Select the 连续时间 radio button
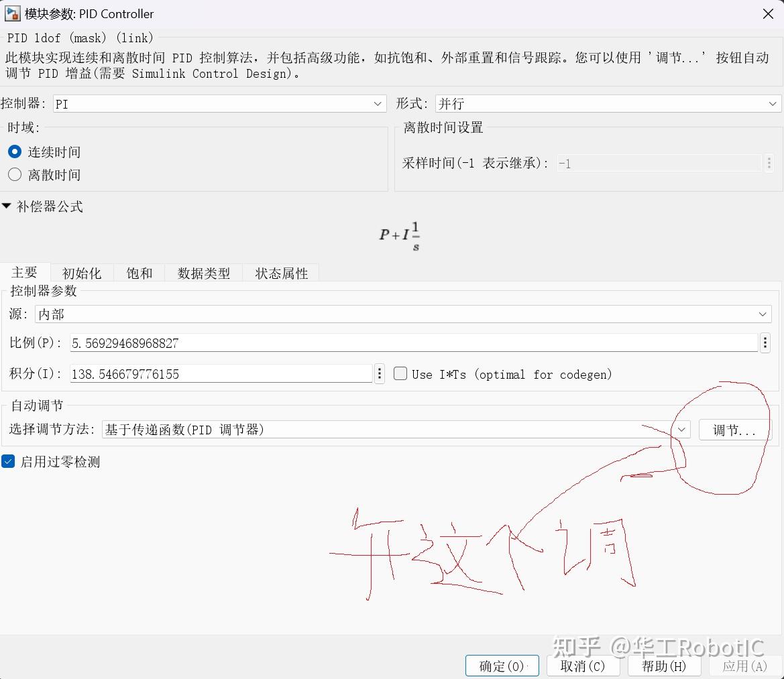Image resolution: width=784 pixels, height=679 pixels. pos(14,151)
